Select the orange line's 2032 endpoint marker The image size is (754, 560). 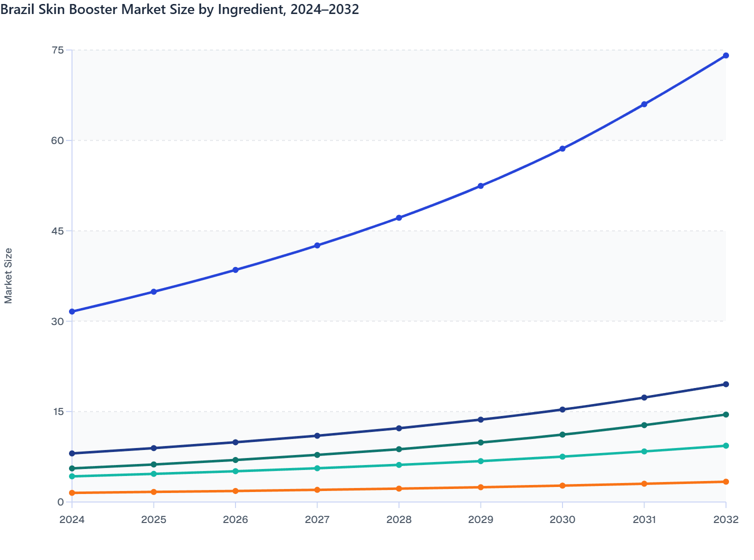pos(725,481)
